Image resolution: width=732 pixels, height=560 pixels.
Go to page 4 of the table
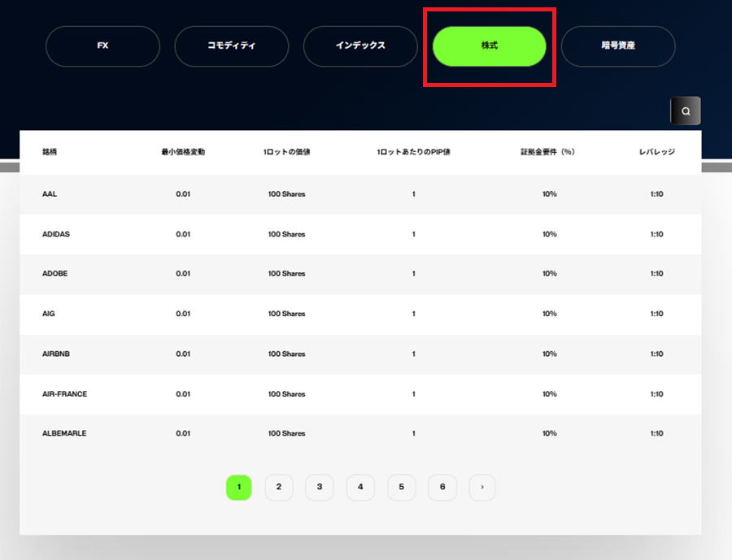360,487
